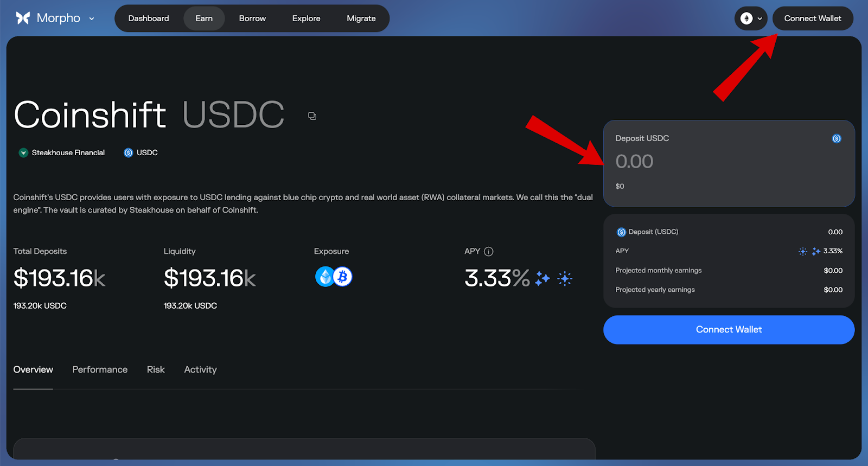
Task: Click the USDC icon in the deposit box corner
Action: (837, 139)
